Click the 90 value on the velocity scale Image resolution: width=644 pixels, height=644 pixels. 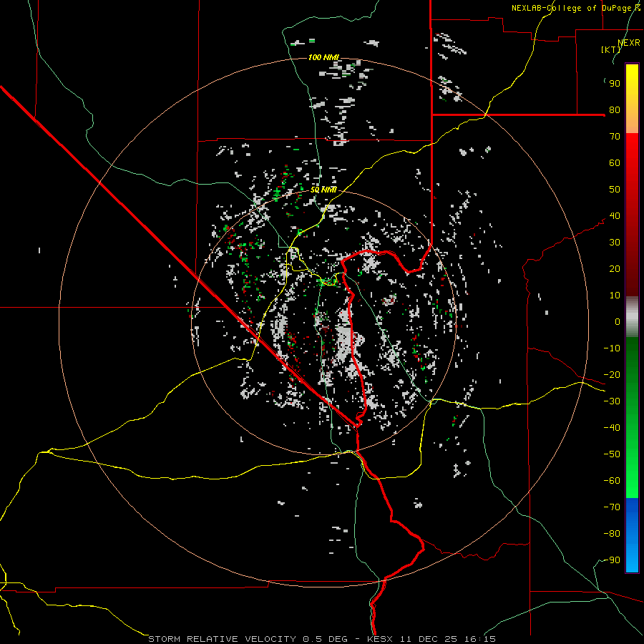pyautogui.click(x=615, y=84)
